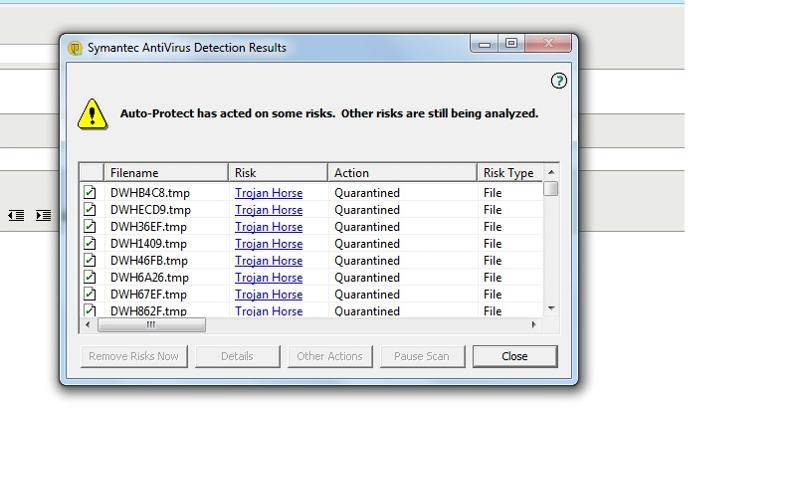Open the Trojan Horse link for DWH67EF.tmp
800x483 pixels.
tap(268, 294)
